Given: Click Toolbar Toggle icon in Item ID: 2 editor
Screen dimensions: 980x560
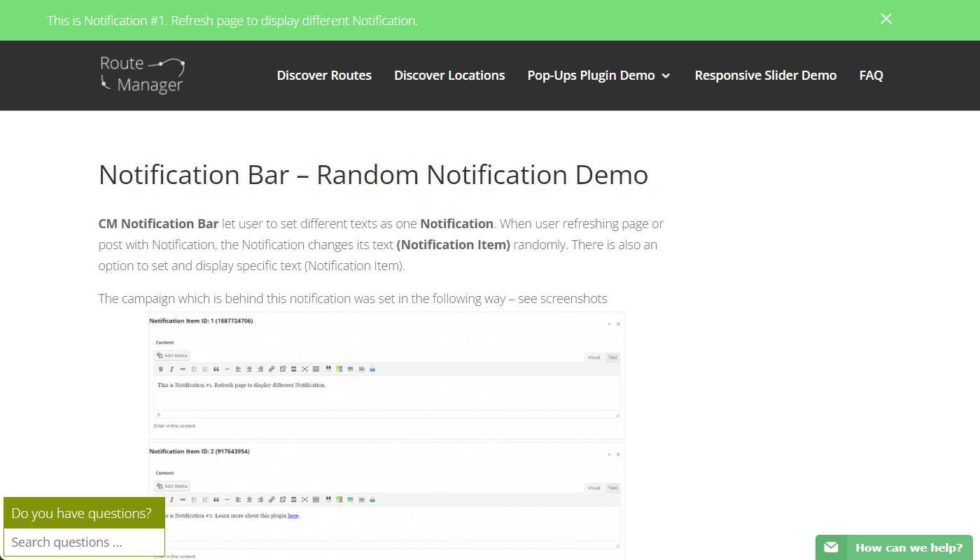Looking at the screenshot, I should (x=316, y=499).
